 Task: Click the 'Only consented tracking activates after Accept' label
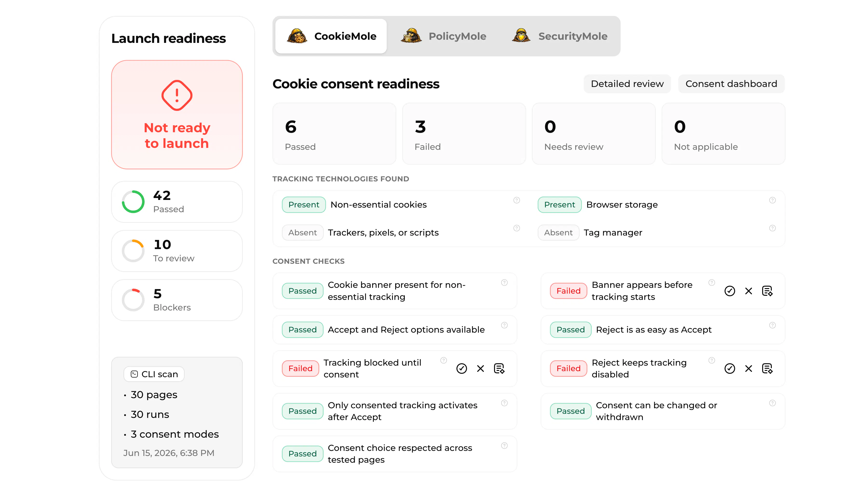[x=403, y=411]
